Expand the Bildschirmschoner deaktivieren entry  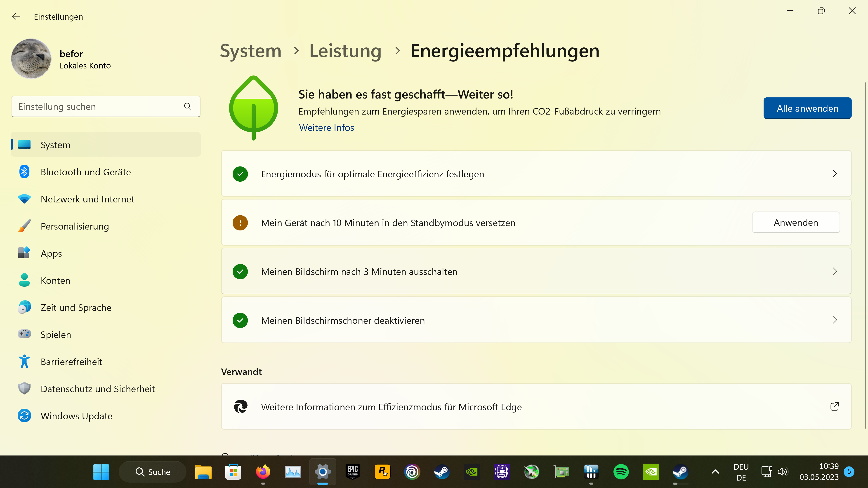click(835, 320)
